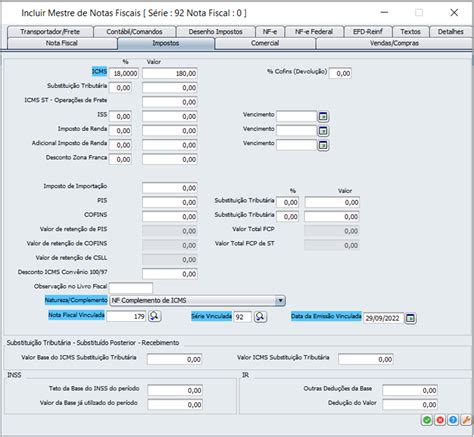Click the Adicional Imposto de Renda percent field
The height and width of the screenshot is (437, 474).
pos(120,145)
